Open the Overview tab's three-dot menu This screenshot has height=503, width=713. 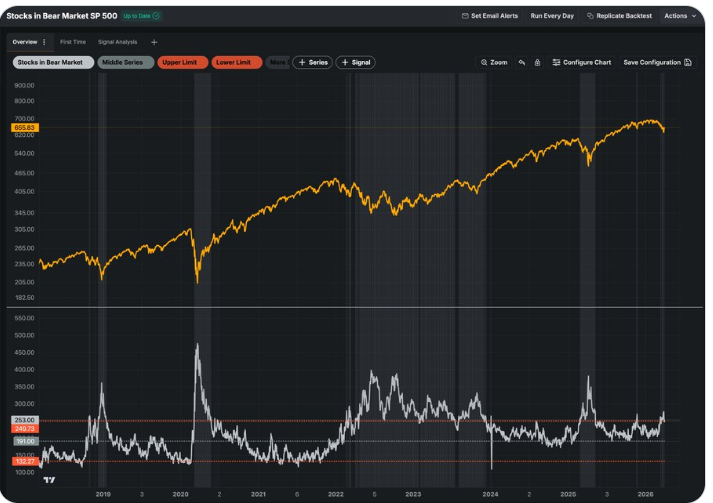tap(44, 42)
